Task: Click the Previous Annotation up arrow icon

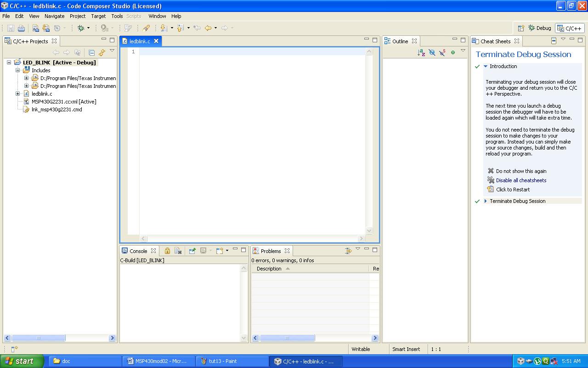Action: point(180,28)
